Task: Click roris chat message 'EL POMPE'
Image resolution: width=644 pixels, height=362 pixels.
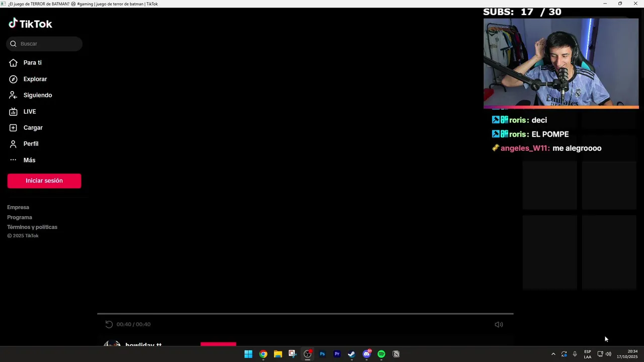Action: coord(550,134)
